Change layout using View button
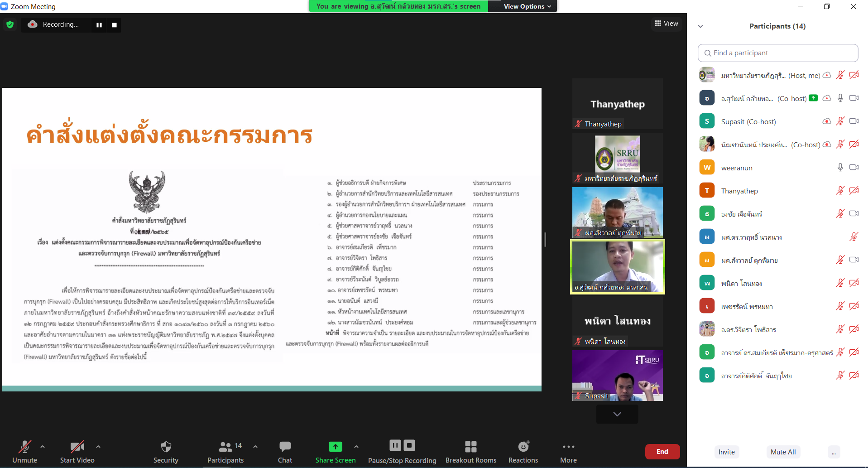Image resolution: width=868 pixels, height=468 pixels. pyautogui.click(x=667, y=24)
